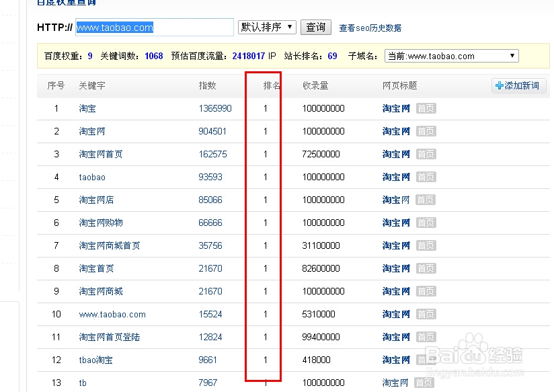
Task: Click index value 93593
Action: 210,177
